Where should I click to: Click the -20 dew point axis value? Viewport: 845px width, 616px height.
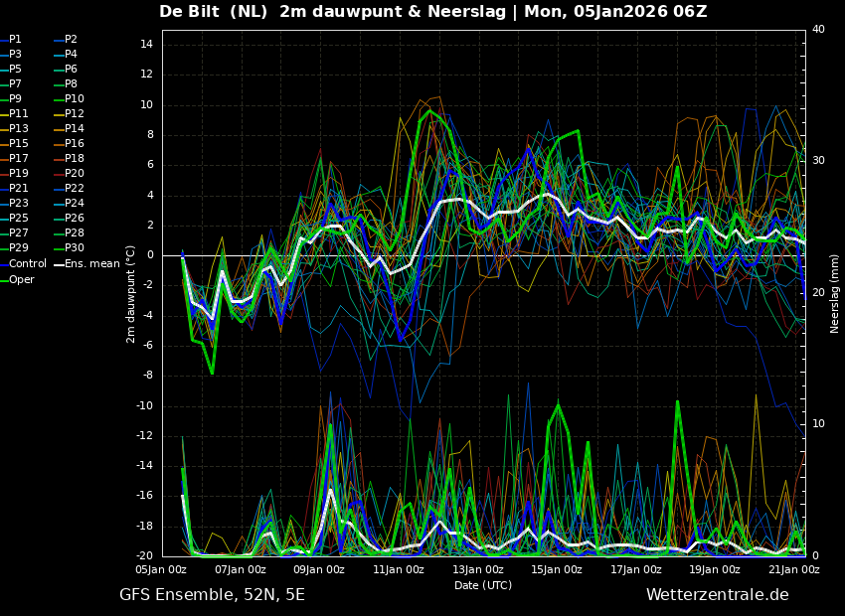144,555
